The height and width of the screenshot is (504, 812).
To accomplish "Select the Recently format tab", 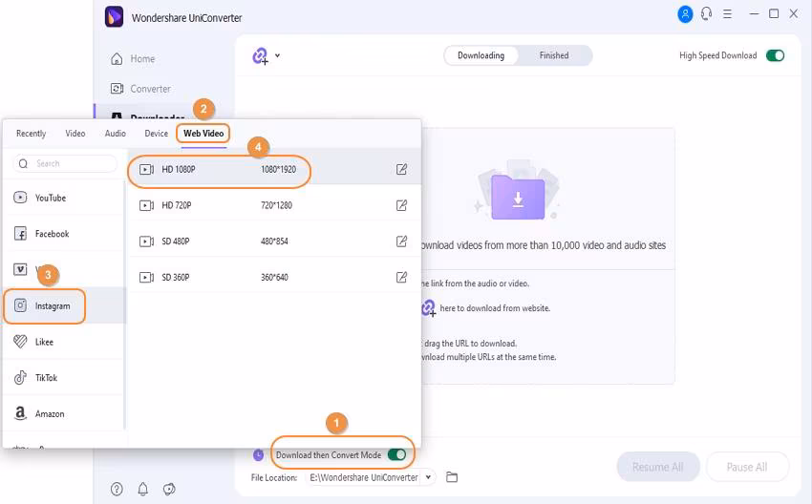I will (x=32, y=134).
